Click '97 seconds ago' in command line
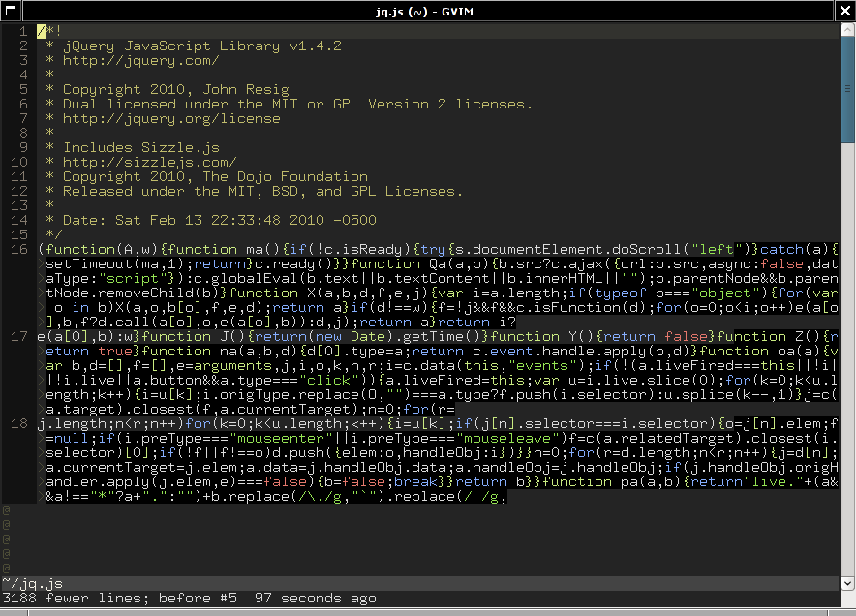 pos(315,599)
